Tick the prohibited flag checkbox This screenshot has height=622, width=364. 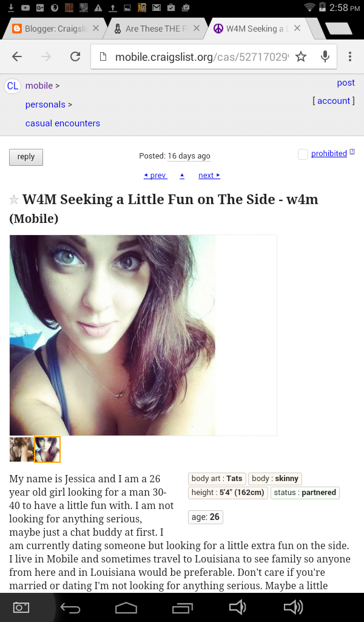click(x=303, y=154)
